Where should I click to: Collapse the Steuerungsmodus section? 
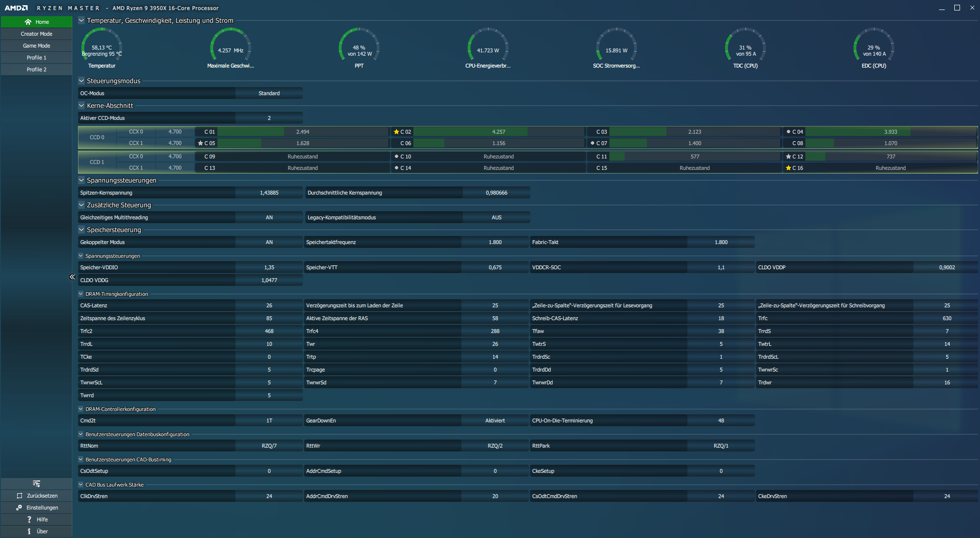81,81
